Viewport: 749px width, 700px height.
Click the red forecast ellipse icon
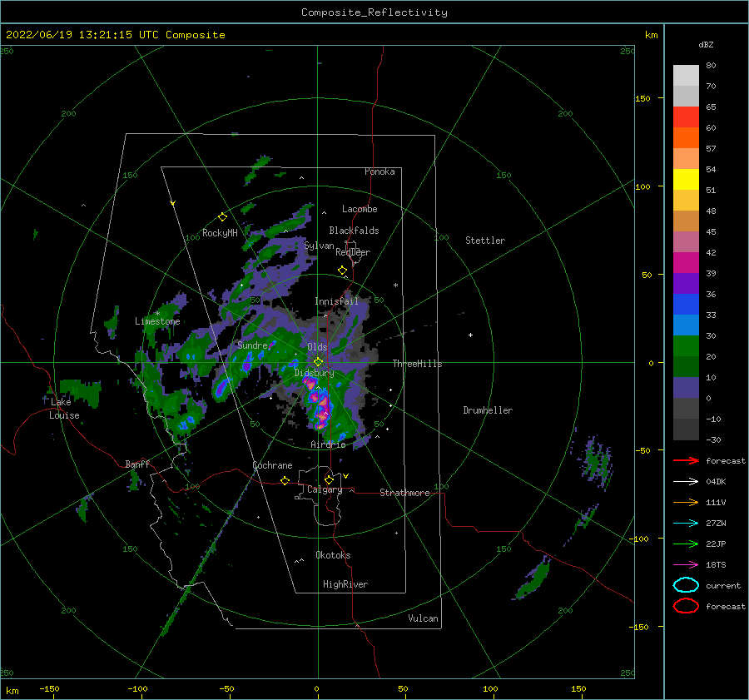pyautogui.click(x=686, y=606)
